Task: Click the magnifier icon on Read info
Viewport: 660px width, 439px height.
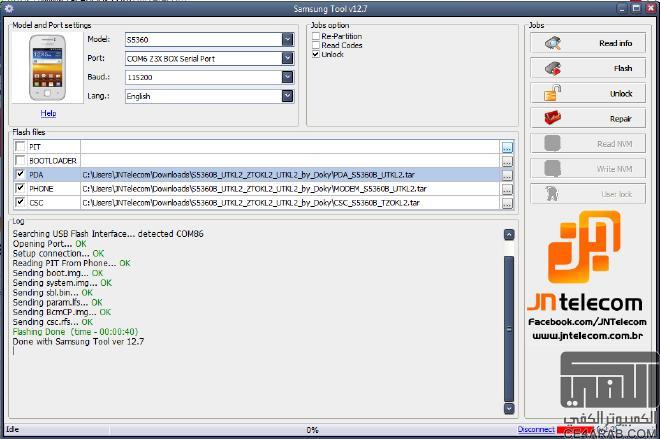Action: pos(553,43)
